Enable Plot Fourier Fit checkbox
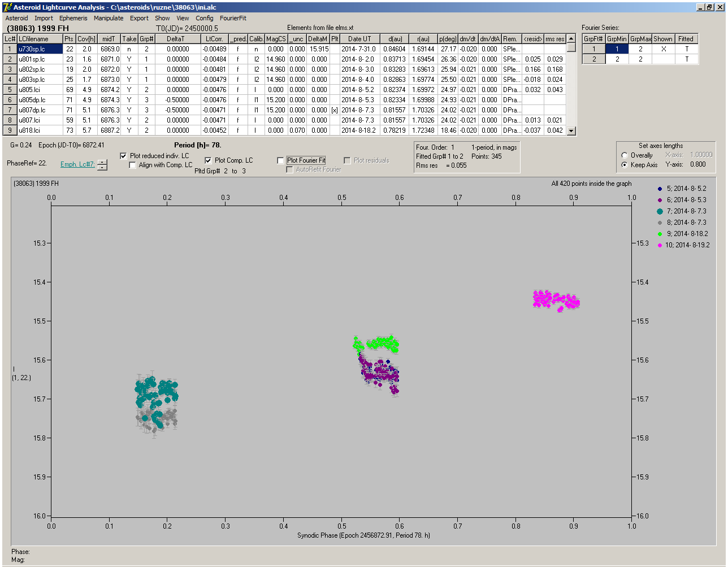The width and height of the screenshot is (728, 567). 280,160
